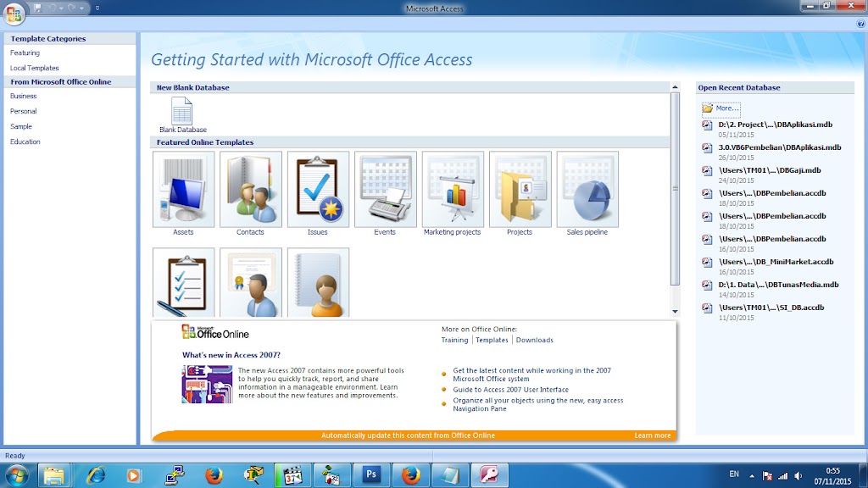This screenshot has height=488, width=868.
Task: Click the Microsoft Access taskbar button
Action: [489, 475]
